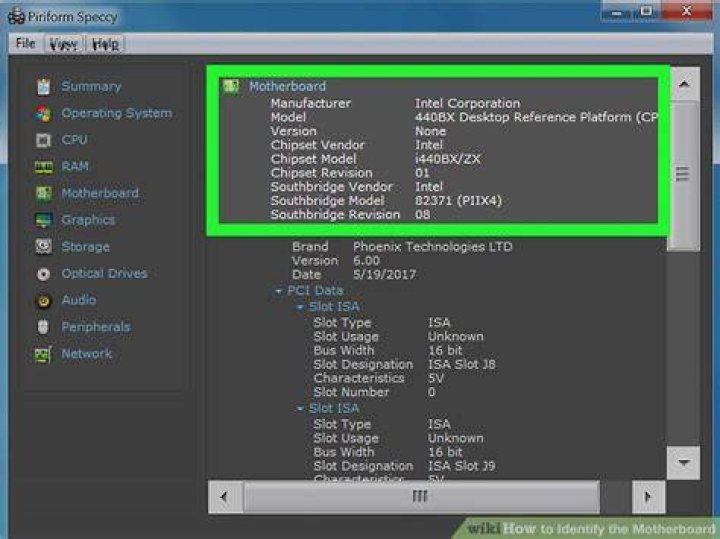Open the Network section
Image resolution: width=720 pixels, height=539 pixels.
click(x=87, y=354)
